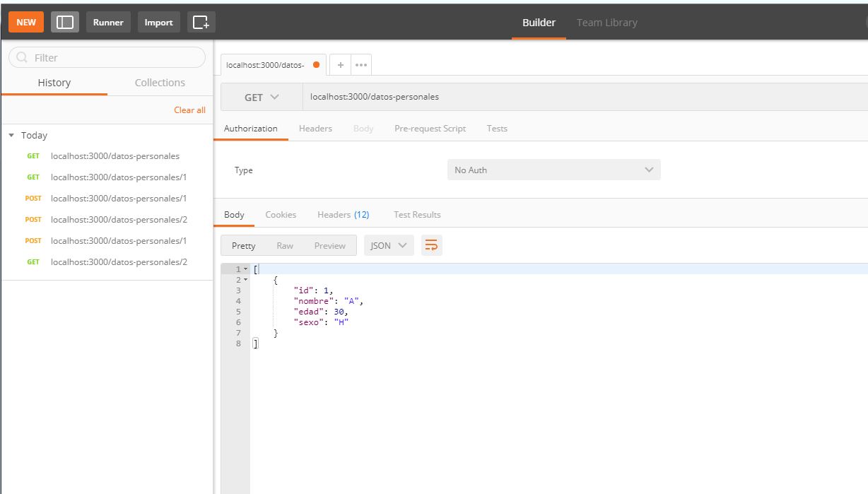Screen dimensions: 868x494
Task: Click the Clear all link
Action: [x=189, y=110]
